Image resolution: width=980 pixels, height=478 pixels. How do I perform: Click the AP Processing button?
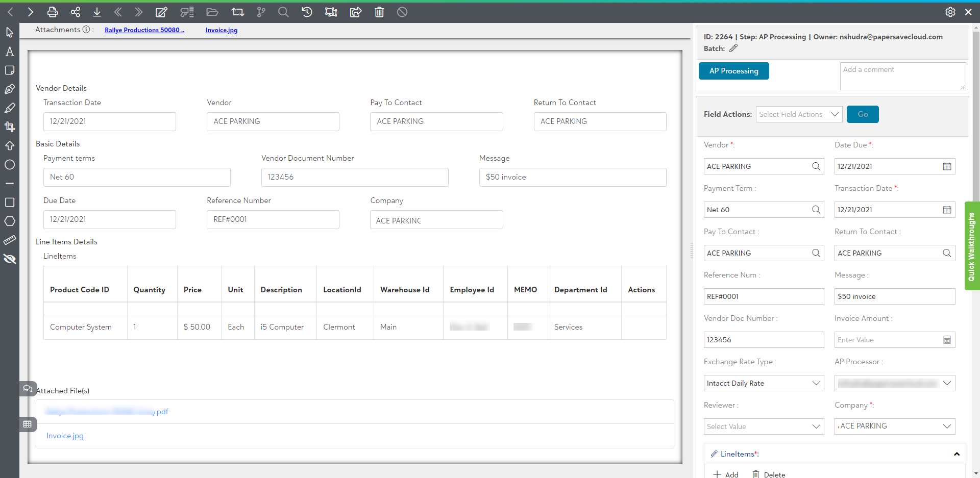(733, 71)
